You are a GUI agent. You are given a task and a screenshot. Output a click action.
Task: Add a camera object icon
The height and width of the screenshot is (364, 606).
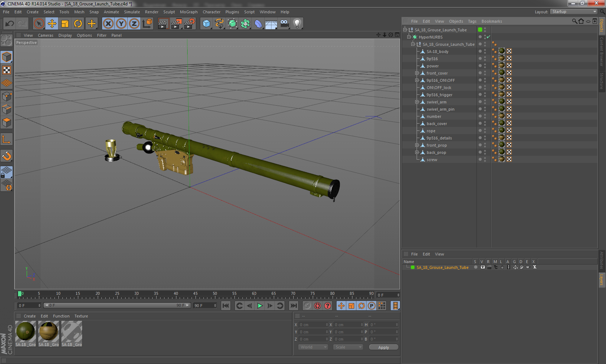[x=284, y=24]
